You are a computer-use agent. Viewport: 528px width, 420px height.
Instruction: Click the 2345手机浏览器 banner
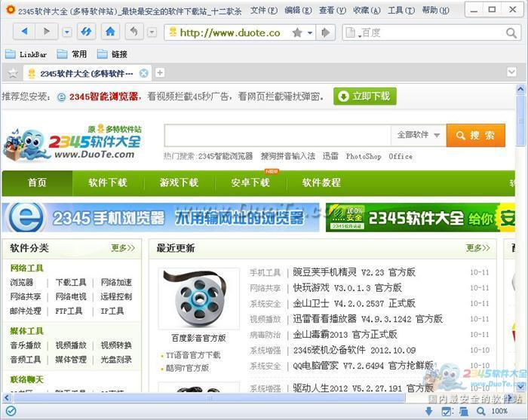[x=161, y=217]
